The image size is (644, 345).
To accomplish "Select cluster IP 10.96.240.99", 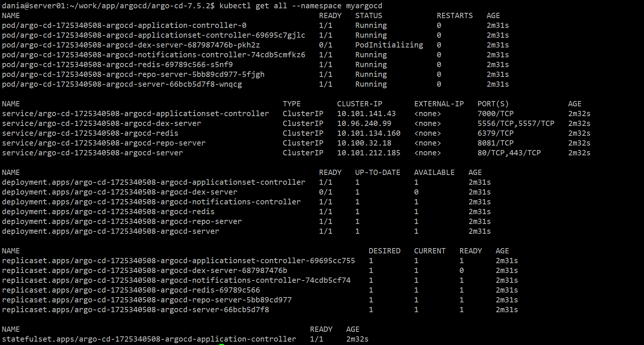I will [x=364, y=123].
